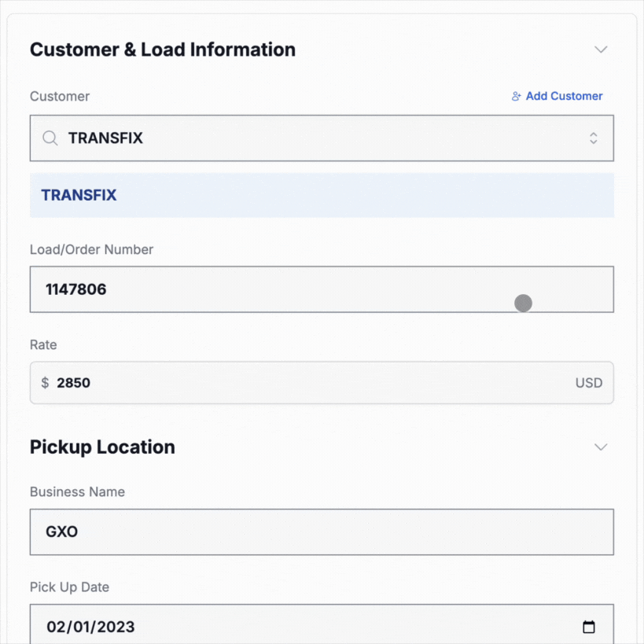Click the USD currency label in Rate
The width and height of the screenshot is (644, 644).
pyautogui.click(x=588, y=384)
